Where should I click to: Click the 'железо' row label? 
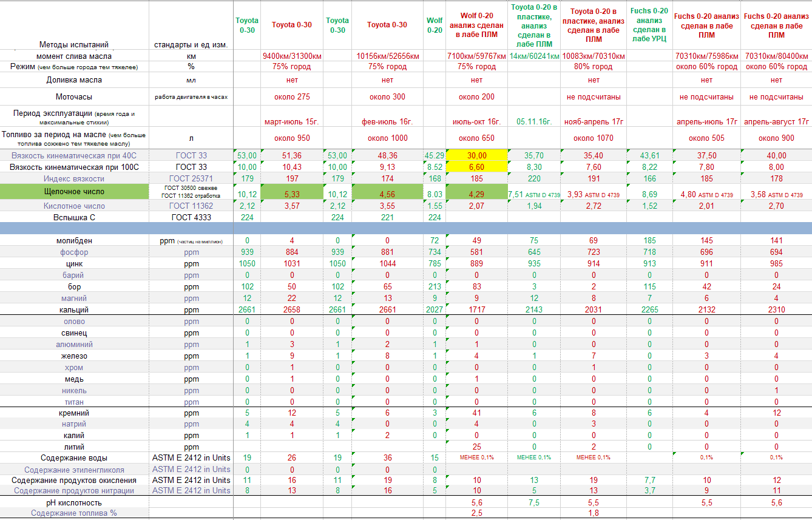(74, 356)
